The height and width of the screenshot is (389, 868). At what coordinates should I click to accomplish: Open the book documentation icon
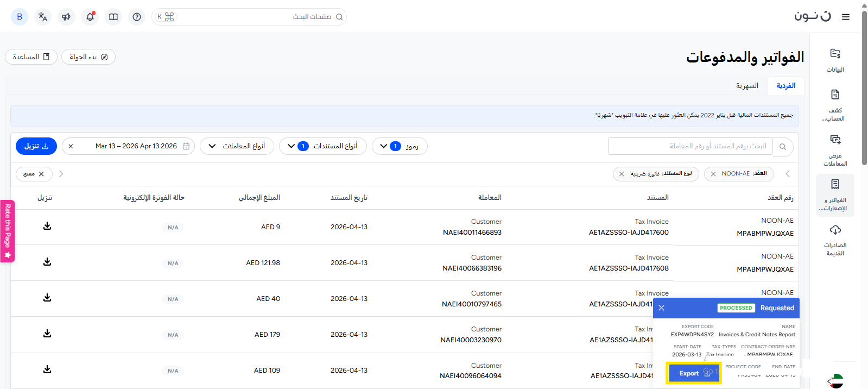[x=113, y=17]
